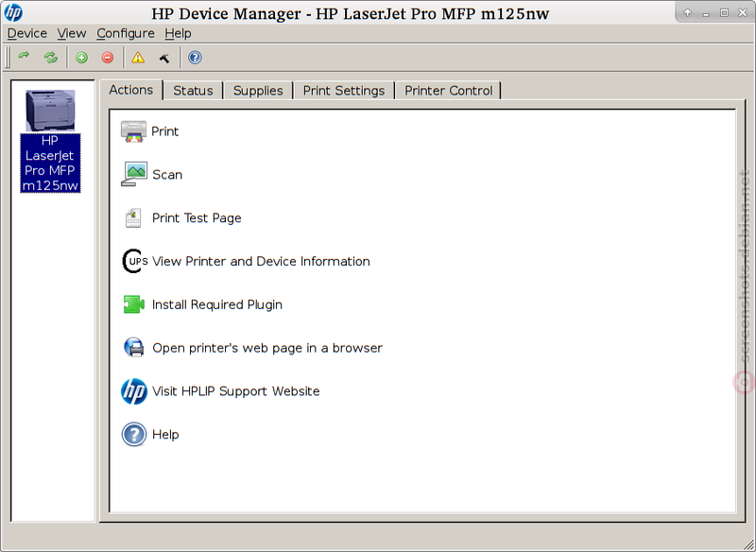Maximize the HP Device Manager window
Screen dimensions: 756x552
click(x=724, y=13)
